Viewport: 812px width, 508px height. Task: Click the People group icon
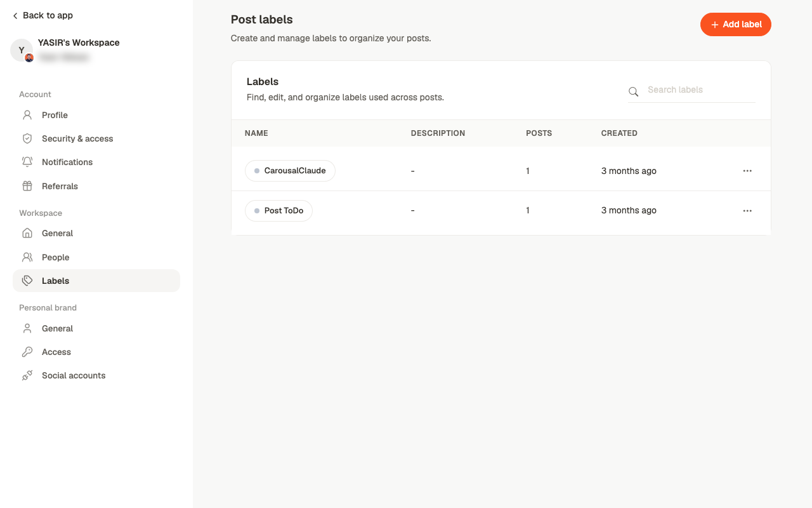coord(27,257)
